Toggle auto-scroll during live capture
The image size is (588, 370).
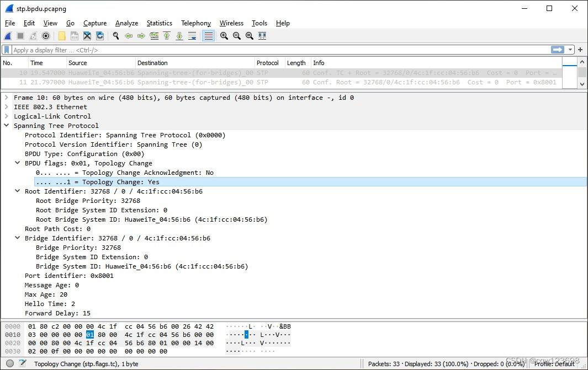(192, 36)
